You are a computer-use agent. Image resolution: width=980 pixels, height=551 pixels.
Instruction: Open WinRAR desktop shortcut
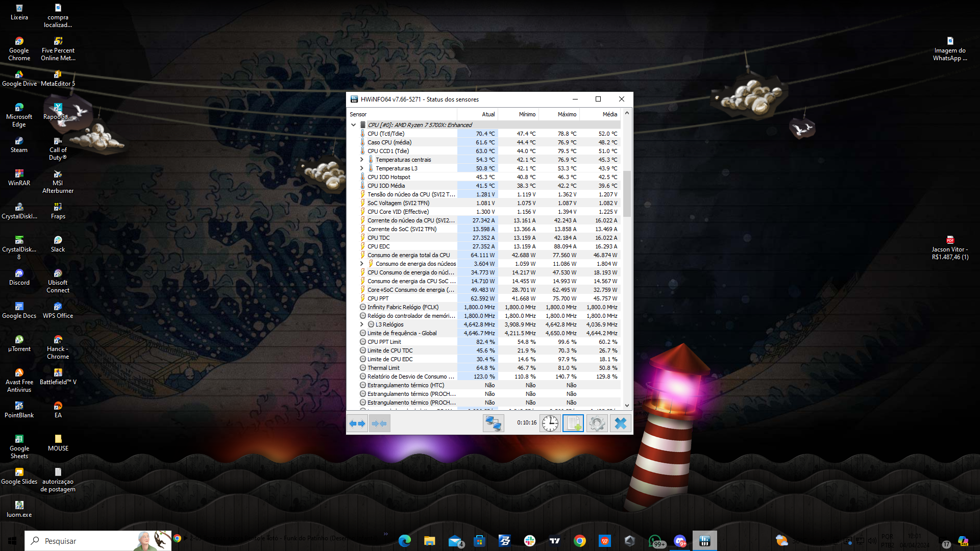click(19, 178)
